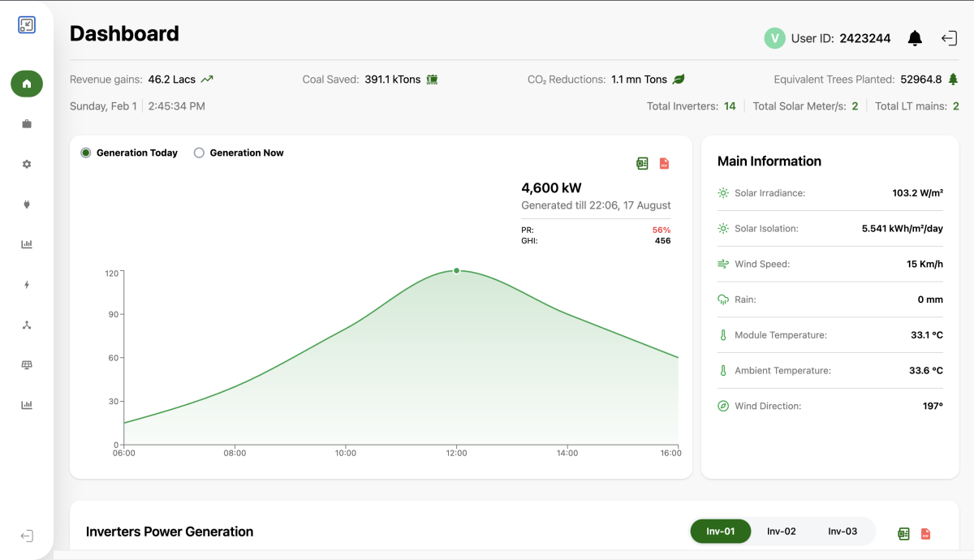Open notifications with the bell icon
This screenshot has width=974, height=560.
pos(915,38)
